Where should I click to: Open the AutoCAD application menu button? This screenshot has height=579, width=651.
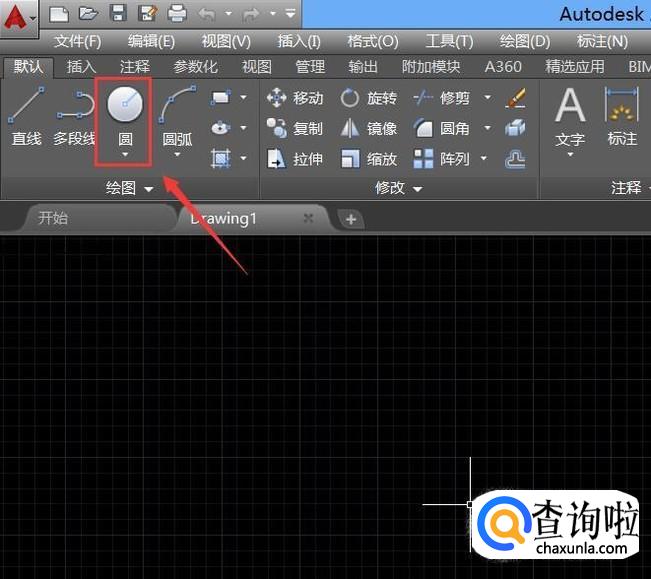pos(19,18)
